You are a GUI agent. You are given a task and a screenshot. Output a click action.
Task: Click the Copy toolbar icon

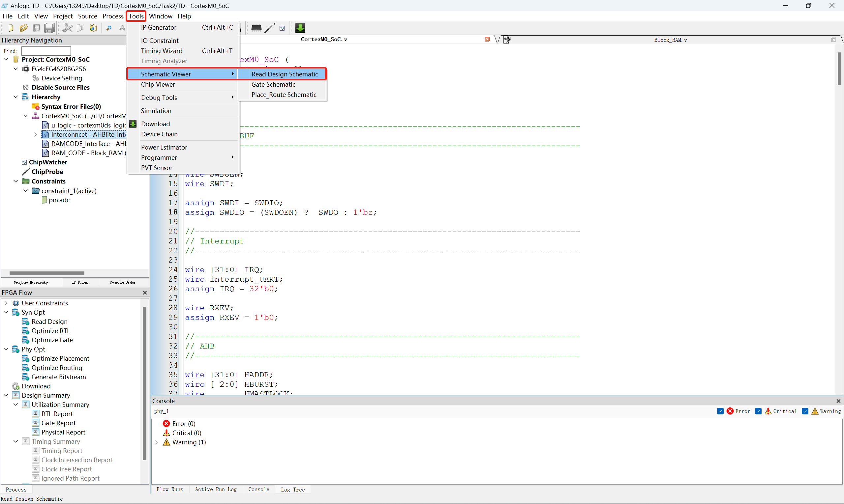(80, 28)
